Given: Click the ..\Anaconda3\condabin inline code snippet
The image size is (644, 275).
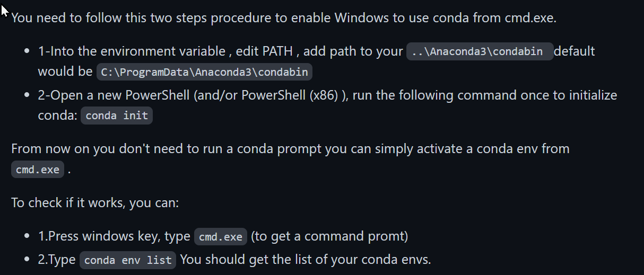Looking at the screenshot, I should (x=480, y=52).
